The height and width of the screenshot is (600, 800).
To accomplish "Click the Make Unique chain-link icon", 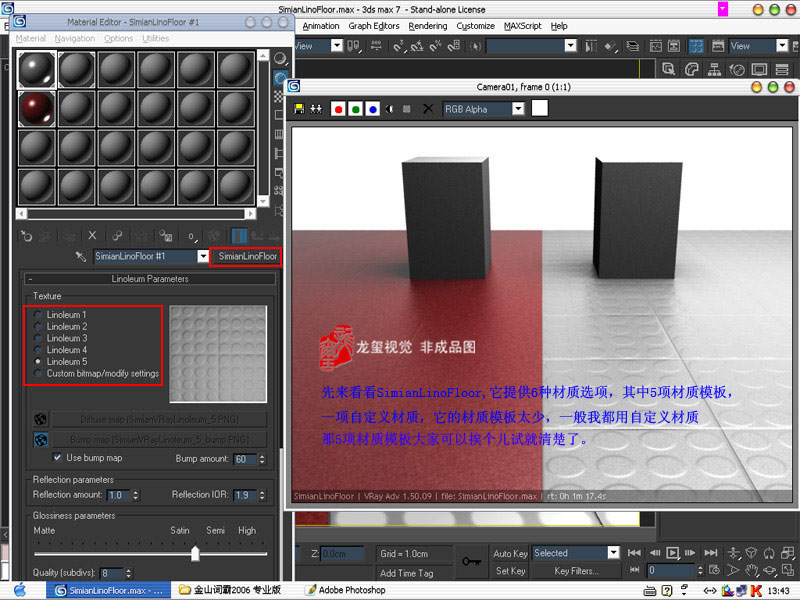I will click(x=117, y=235).
